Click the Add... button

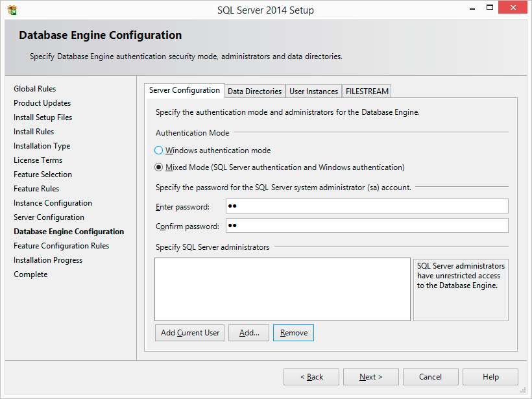pyautogui.click(x=248, y=333)
